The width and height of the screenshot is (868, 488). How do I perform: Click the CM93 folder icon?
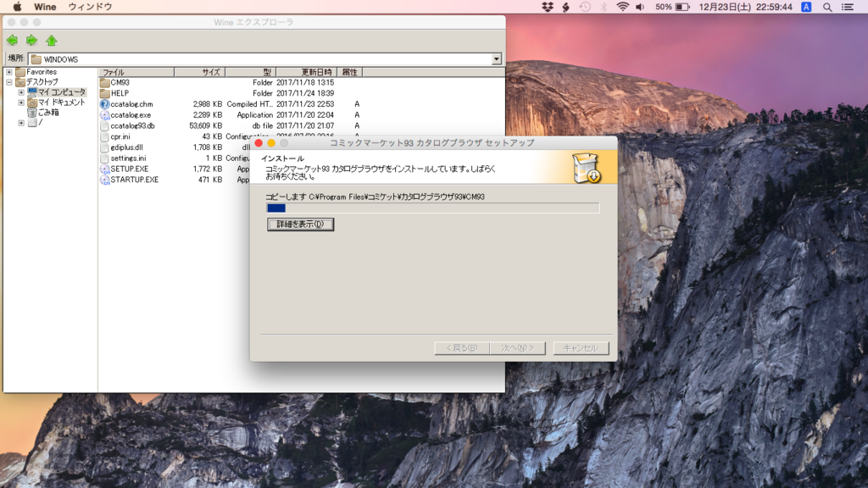104,82
